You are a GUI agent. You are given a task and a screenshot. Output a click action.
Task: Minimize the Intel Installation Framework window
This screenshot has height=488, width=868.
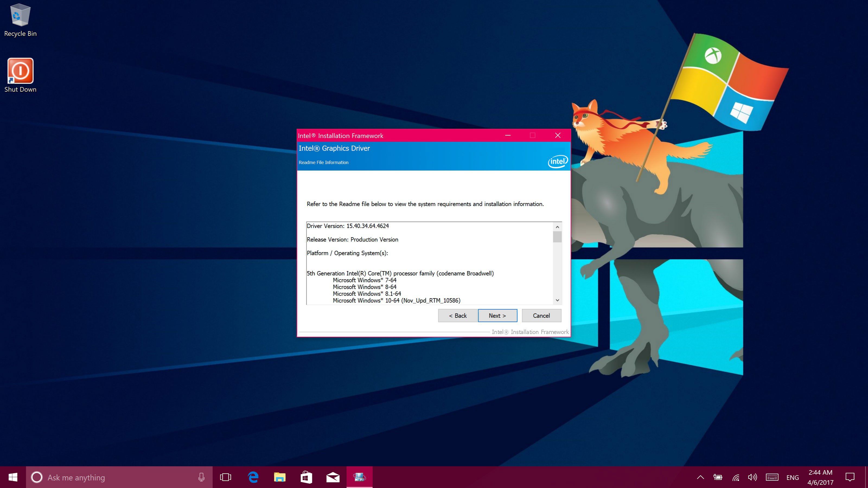(x=508, y=135)
